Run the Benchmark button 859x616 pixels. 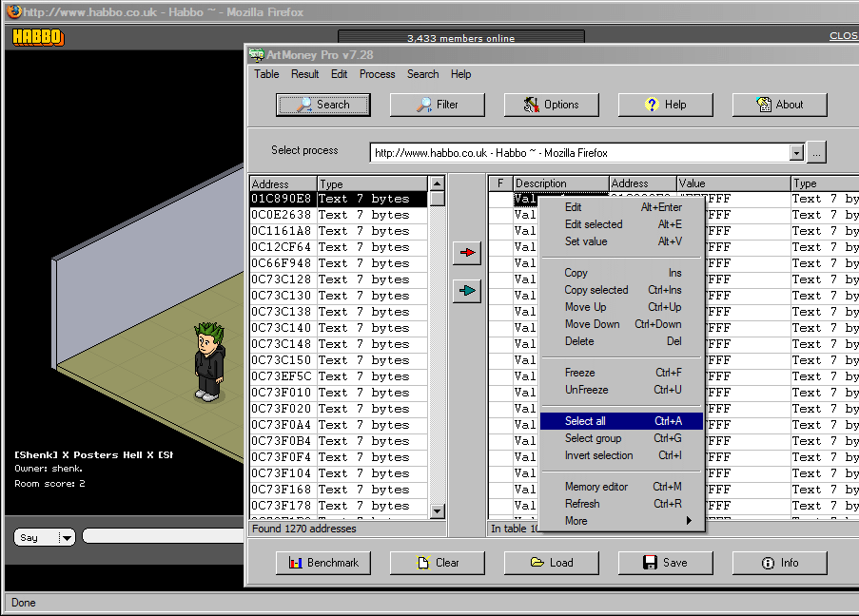point(323,563)
